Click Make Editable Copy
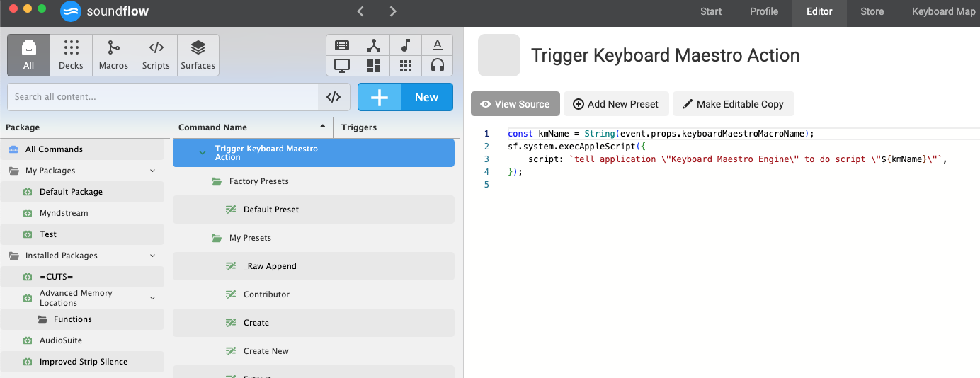This screenshot has width=980, height=378. (x=733, y=104)
